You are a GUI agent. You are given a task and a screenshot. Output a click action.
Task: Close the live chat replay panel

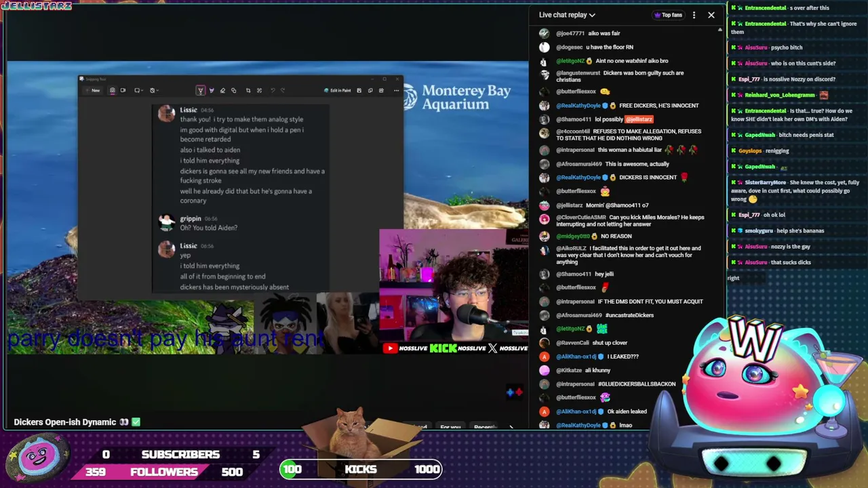[711, 15]
